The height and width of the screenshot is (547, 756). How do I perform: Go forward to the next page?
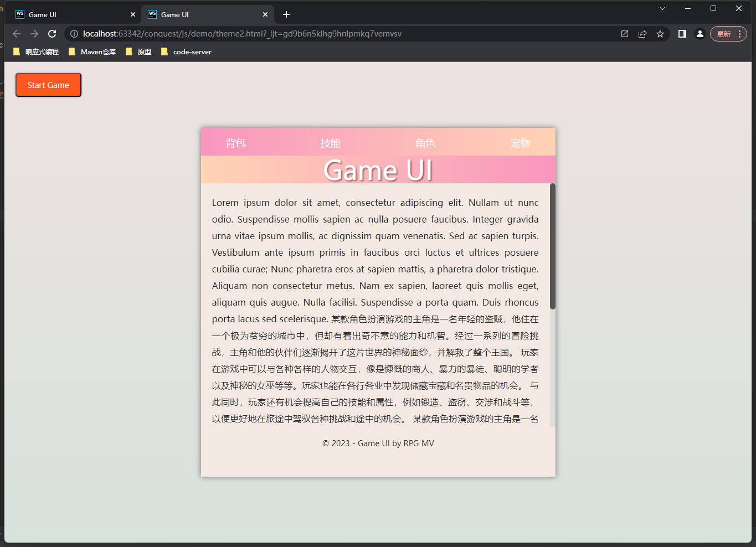(x=34, y=34)
